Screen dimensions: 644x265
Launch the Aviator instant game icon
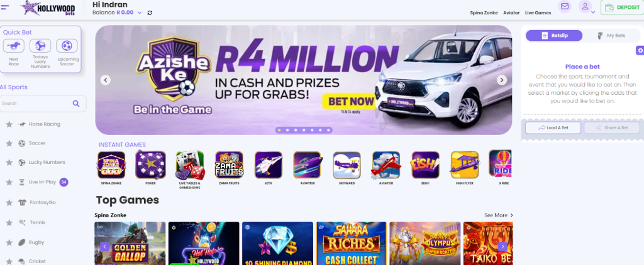386,165
